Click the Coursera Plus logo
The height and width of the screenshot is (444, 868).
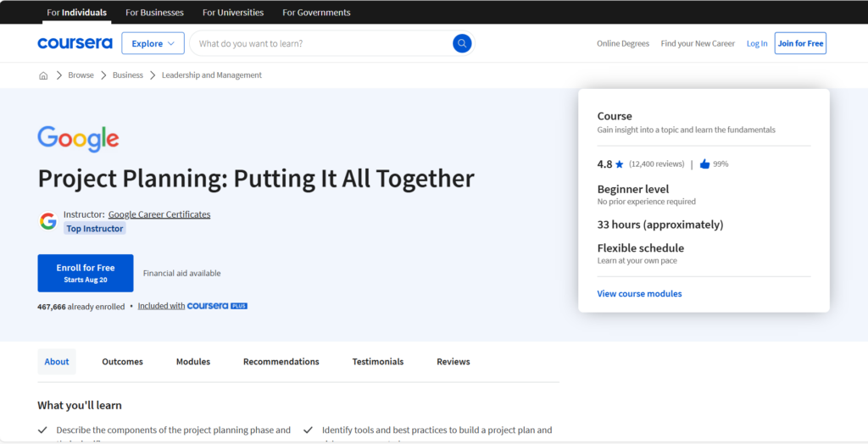[217, 306]
